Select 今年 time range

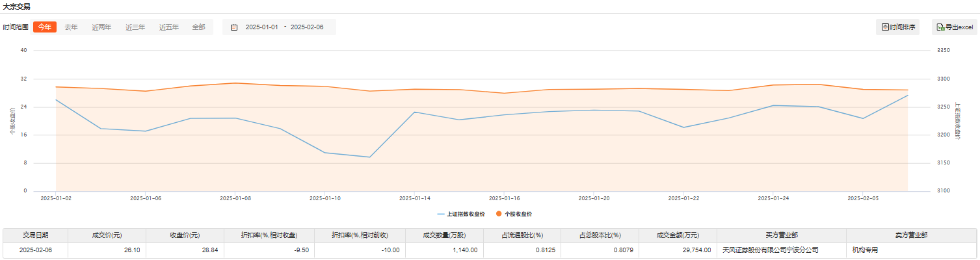45,27
